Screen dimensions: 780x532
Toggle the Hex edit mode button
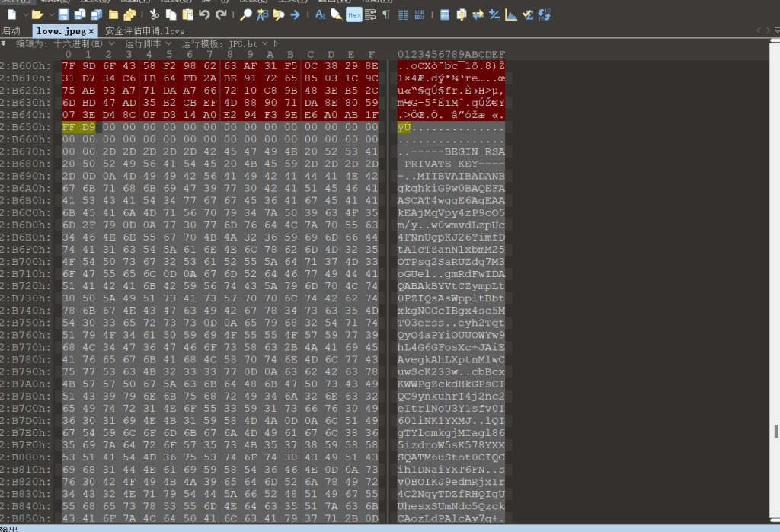click(353, 14)
